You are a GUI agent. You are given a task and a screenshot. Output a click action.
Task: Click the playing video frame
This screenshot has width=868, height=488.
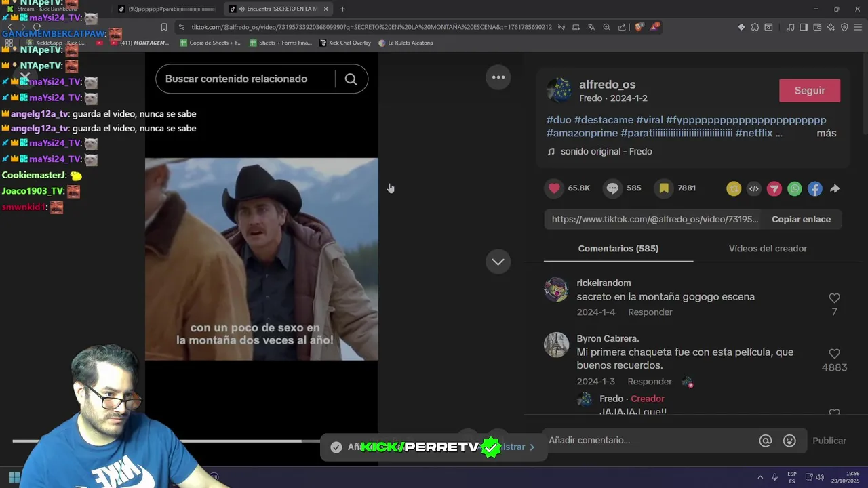(262, 259)
